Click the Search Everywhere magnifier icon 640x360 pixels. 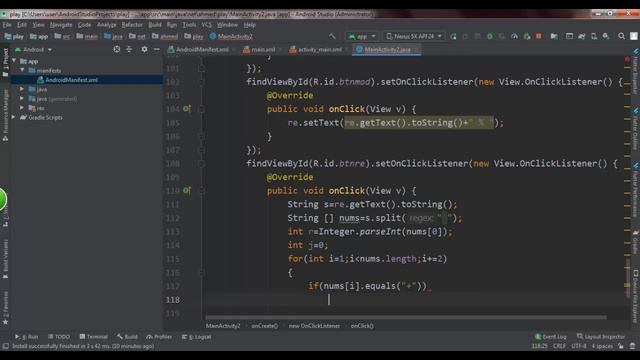click(x=621, y=36)
